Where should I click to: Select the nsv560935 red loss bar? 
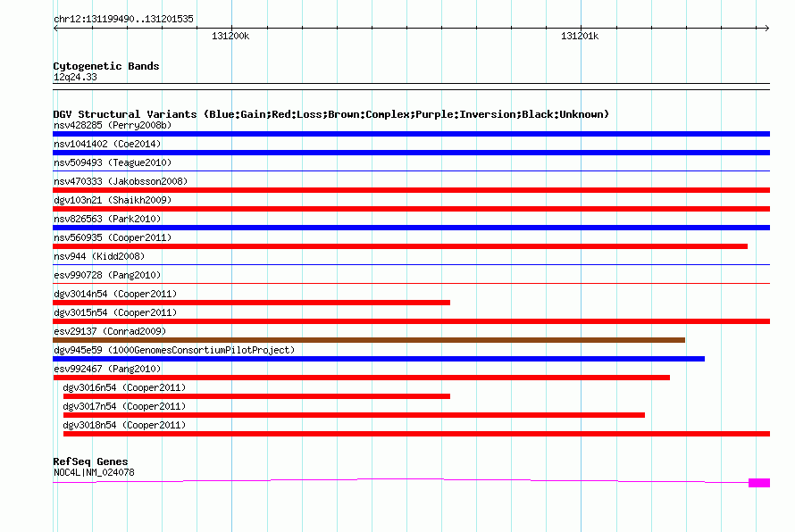pos(400,246)
